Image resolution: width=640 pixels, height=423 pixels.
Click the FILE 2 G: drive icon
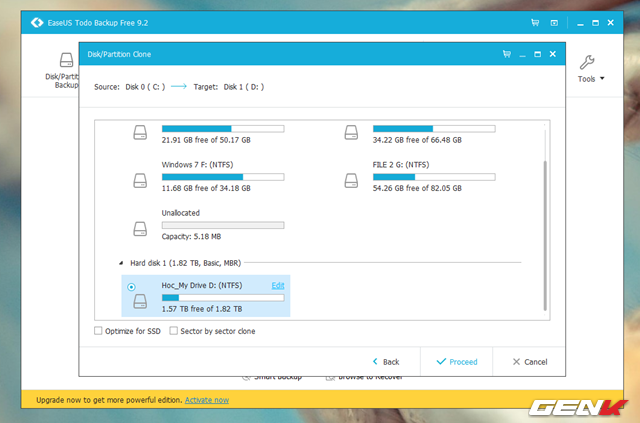click(351, 180)
